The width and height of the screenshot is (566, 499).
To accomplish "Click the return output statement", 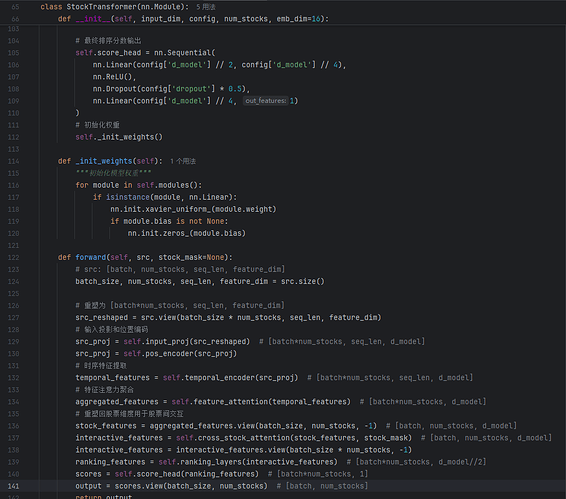I will tap(104, 496).
